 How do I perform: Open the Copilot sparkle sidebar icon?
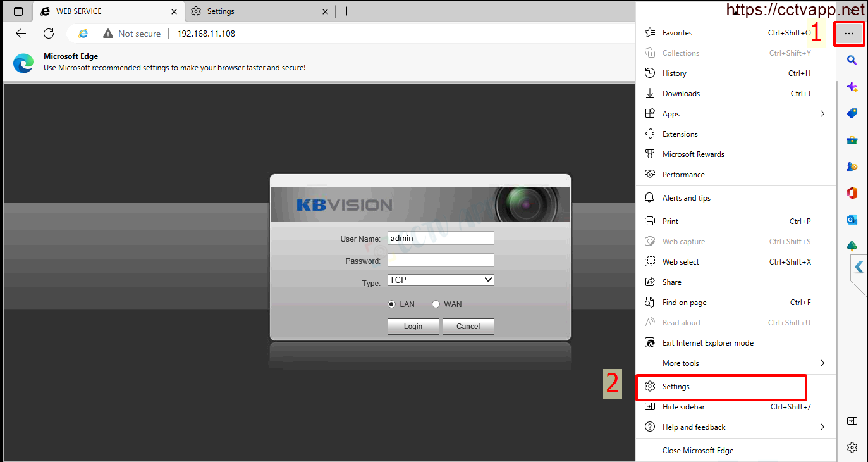(852, 87)
